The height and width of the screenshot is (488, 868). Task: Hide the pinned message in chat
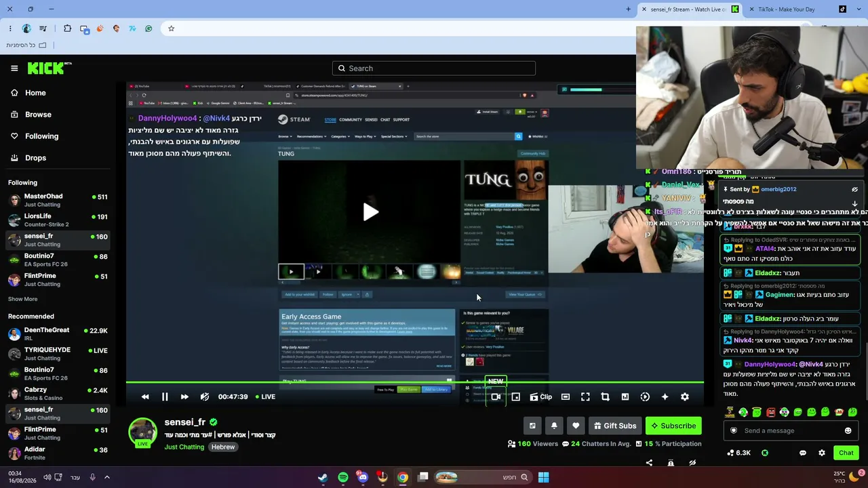(854, 190)
